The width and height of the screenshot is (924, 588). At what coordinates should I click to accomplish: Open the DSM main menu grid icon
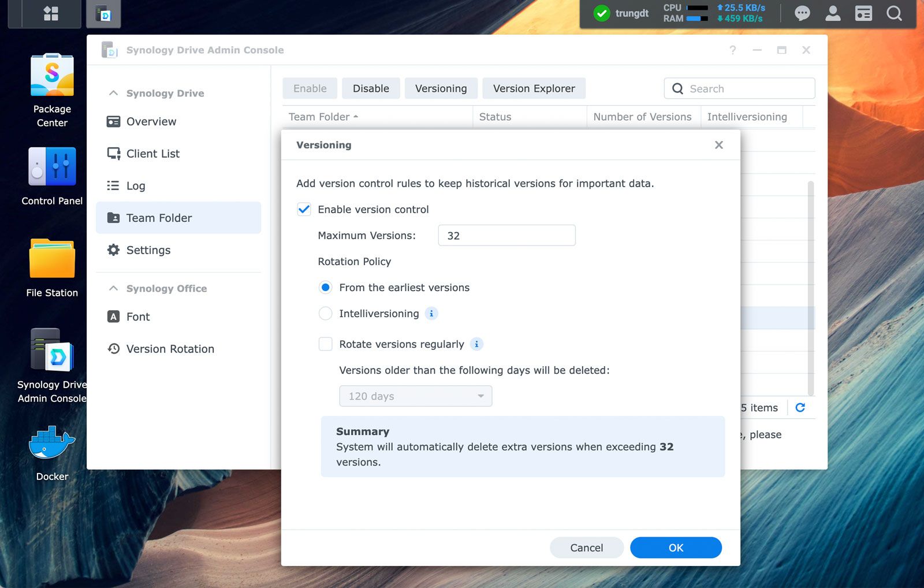51,13
